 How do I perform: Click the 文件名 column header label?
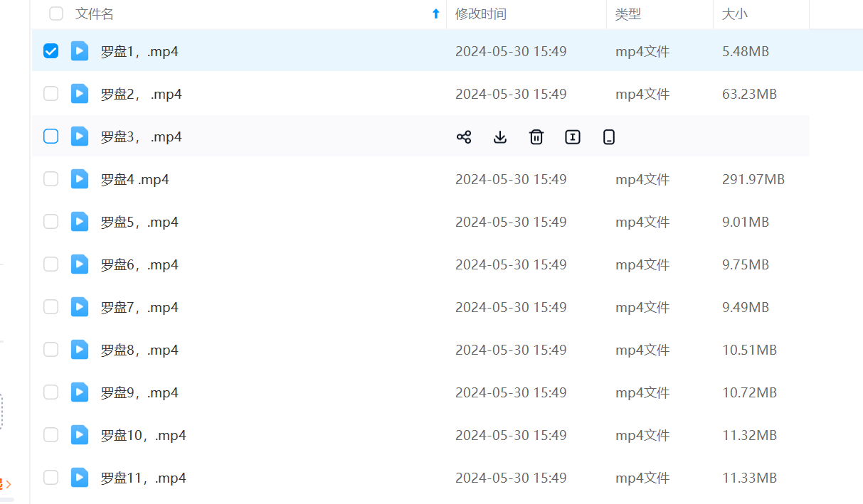tap(95, 14)
